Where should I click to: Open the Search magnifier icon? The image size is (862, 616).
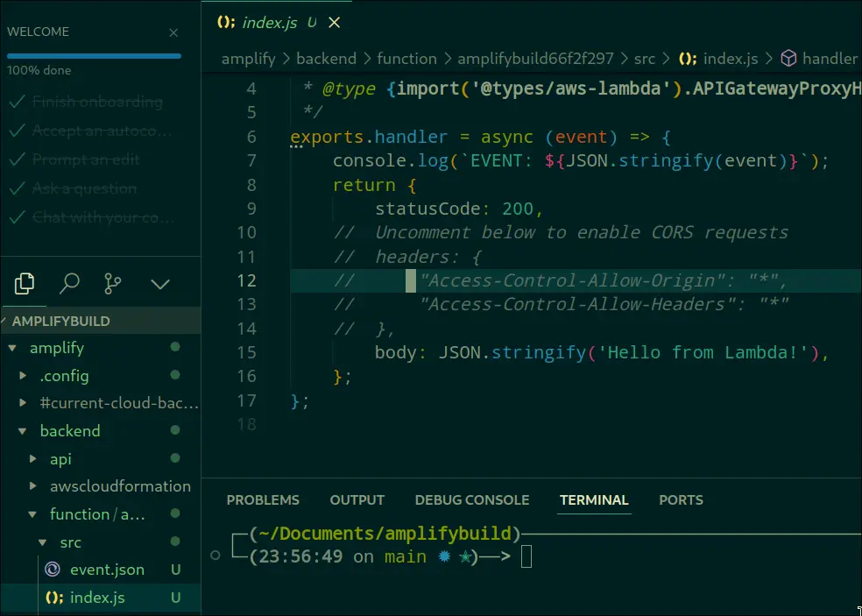coord(69,283)
